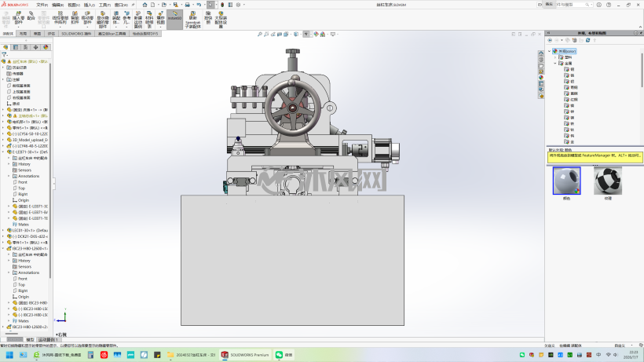Collapse the IBC23-H80-L2600<1> component node
Screen dimensions: 644x362
tap(3, 248)
